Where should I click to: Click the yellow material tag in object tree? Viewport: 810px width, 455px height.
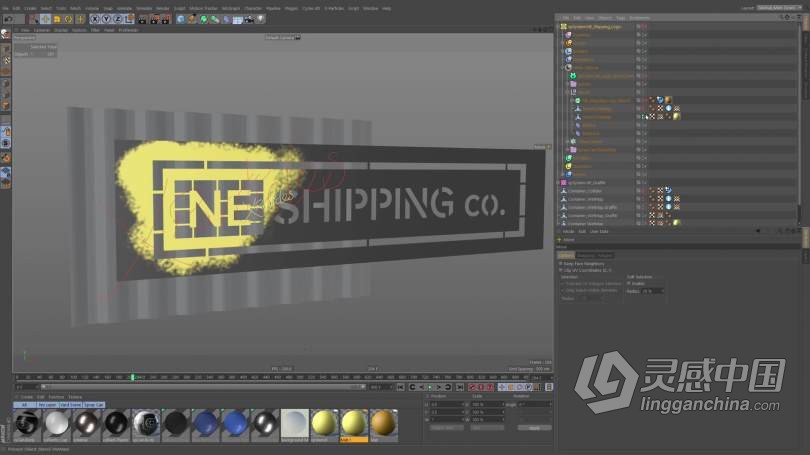[676, 117]
